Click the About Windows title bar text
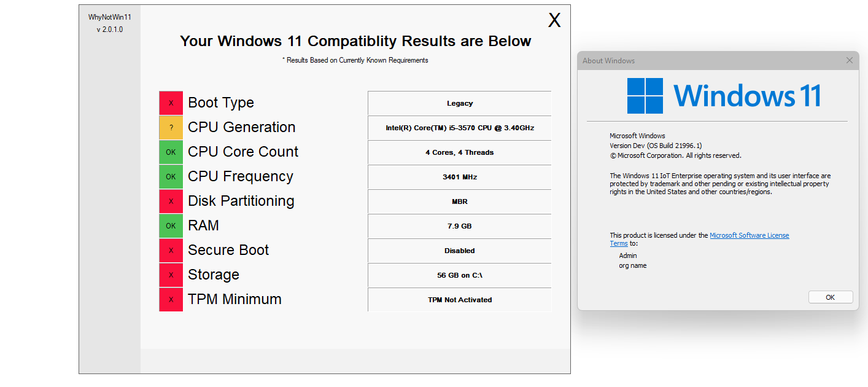This screenshot has width=868, height=387. pyautogui.click(x=608, y=60)
